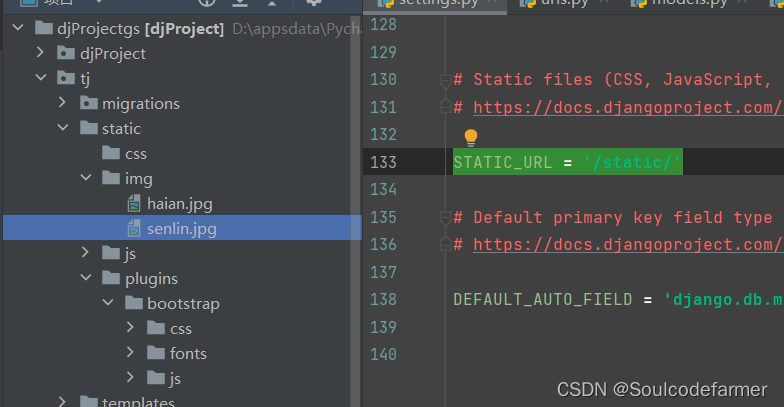Click the img folder icon

click(111, 178)
